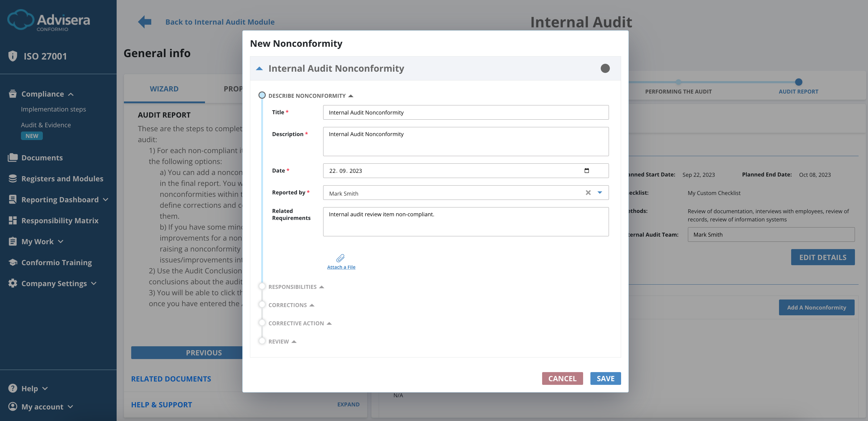Toggle the status circle in the nonconformity header
The image size is (868, 421).
pos(605,68)
